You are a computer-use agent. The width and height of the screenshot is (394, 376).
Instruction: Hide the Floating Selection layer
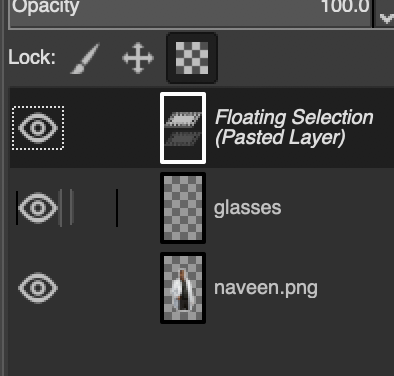click(x=38, y=128)
